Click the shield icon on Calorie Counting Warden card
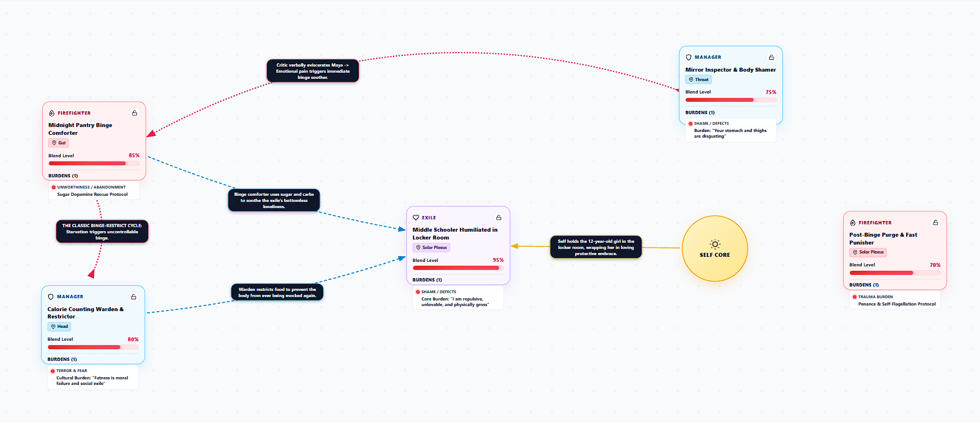Image resolution: width=980 pixels, height=423 pixels. [51, 297]
